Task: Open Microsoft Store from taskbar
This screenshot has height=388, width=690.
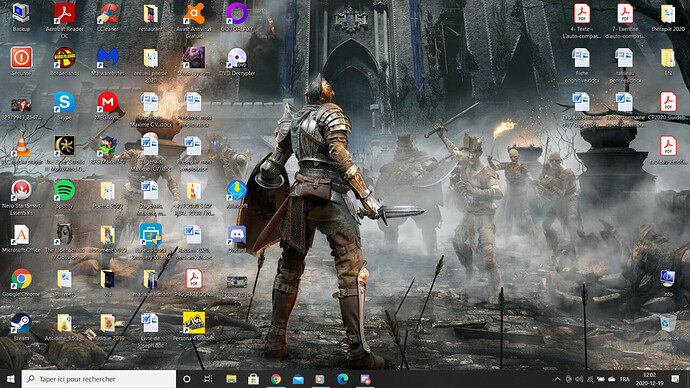Action: (253, 379)
